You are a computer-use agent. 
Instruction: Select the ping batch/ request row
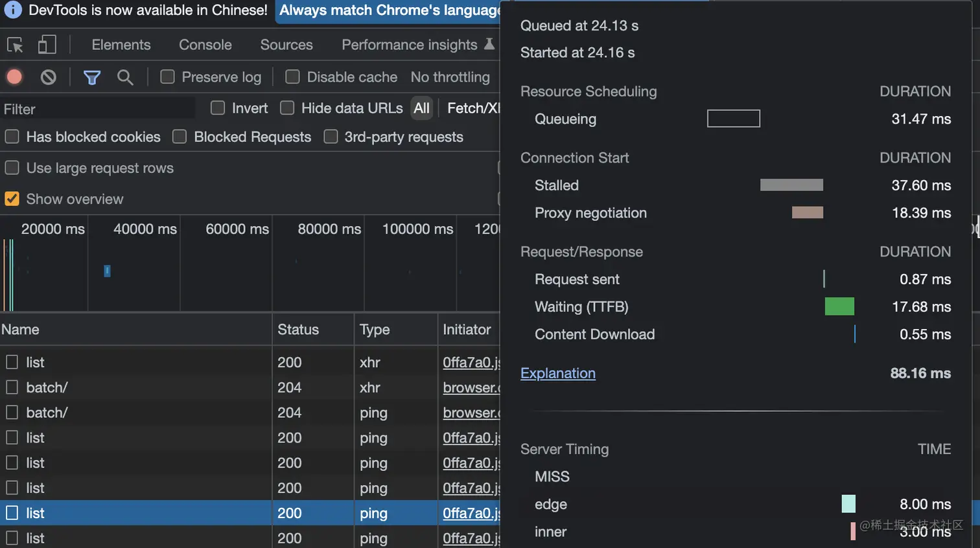tap(250, 413)
